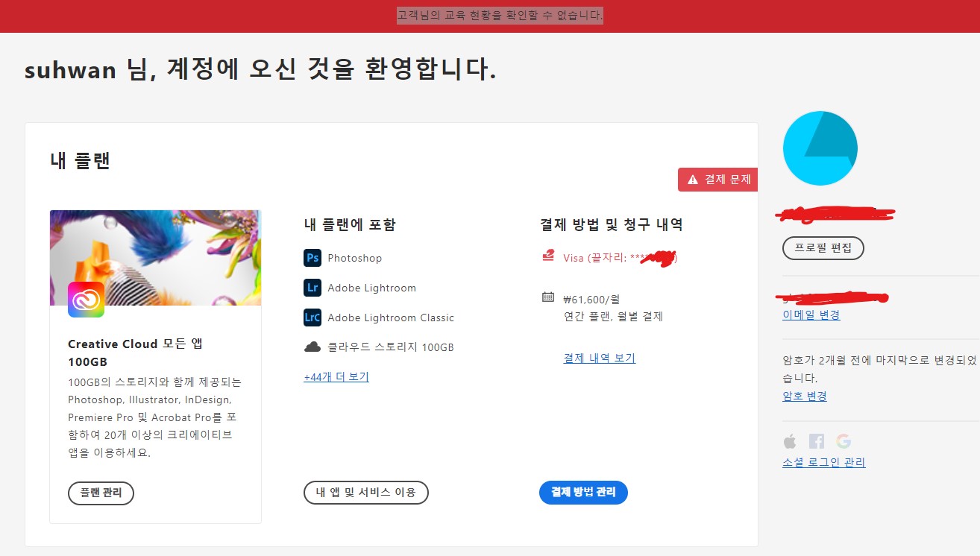Select the Photoshop Ps app icon
This screenshot has height=556, width=980.
[x=312, y=258]
